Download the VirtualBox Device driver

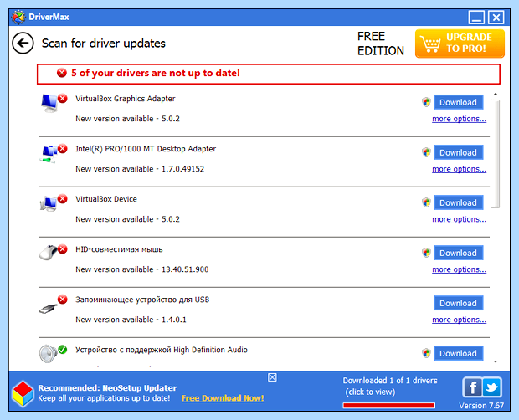click(459, 202)
